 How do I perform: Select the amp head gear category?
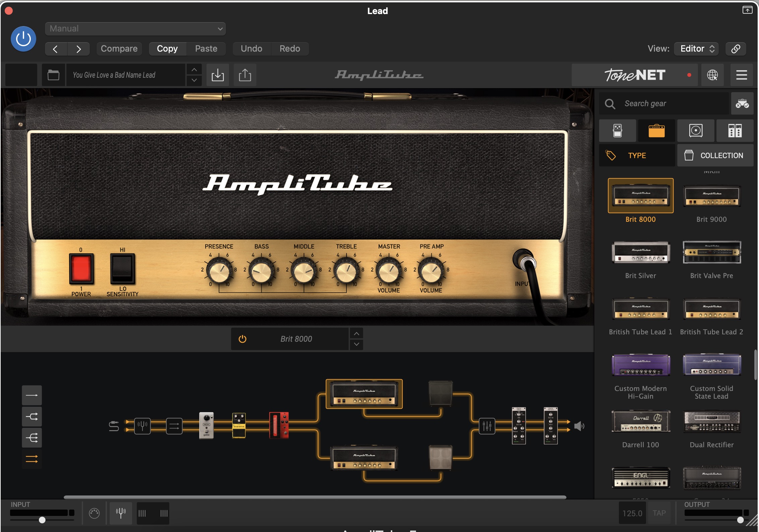click(x=656, y=131)
